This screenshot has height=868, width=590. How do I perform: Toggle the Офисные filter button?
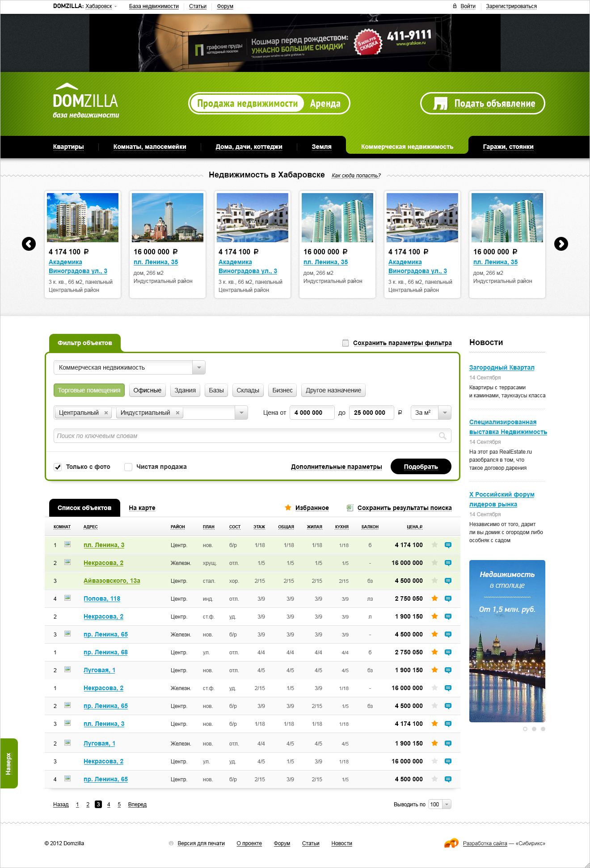point(147,390)
